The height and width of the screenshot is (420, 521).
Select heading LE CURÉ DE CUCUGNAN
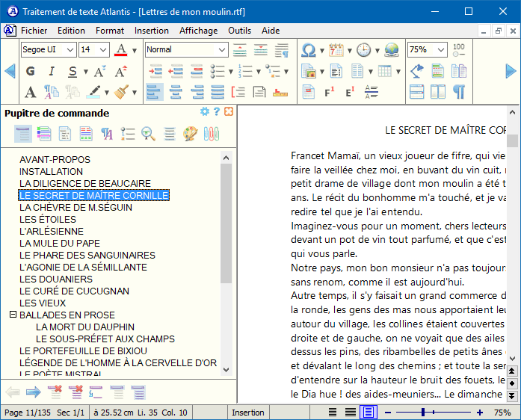tap(74, 291)
